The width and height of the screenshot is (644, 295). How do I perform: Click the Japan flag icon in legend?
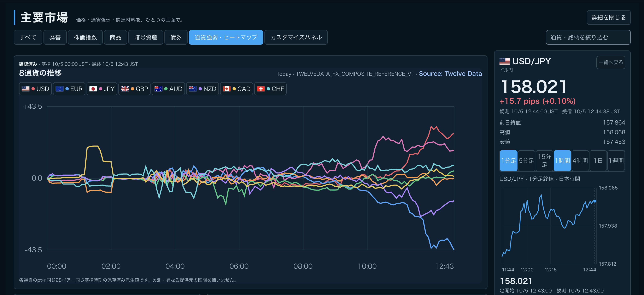coord(93,89)
